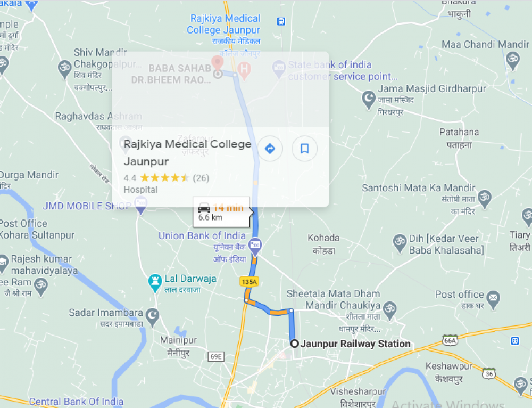Open Sheetala Mata Dham Mandir temple marker
Screen dimensions: 532x408
(x=390, y=311)
